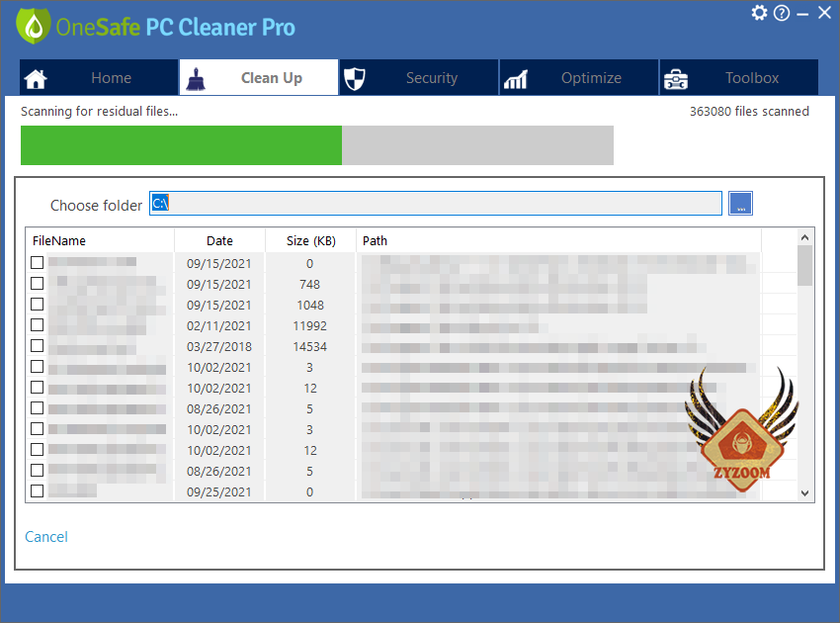
Task: Click the '03/27/2018' date cell
Action: tap(219, 347)
